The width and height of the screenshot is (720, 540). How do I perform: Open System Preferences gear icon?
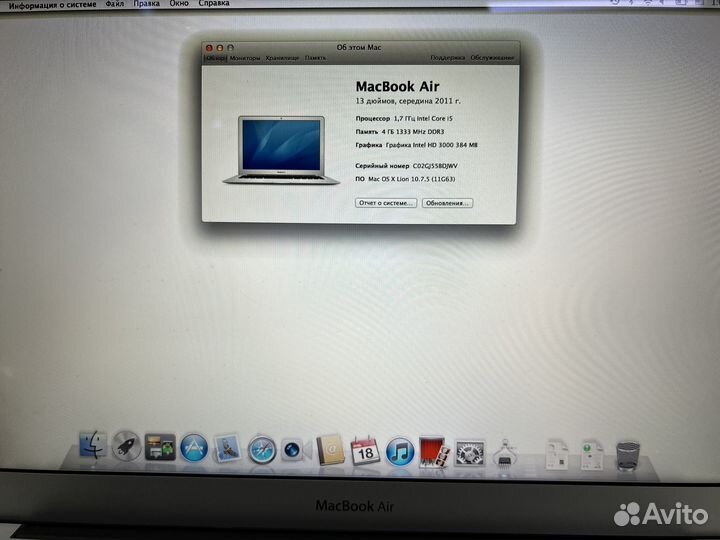click(469, 453)
